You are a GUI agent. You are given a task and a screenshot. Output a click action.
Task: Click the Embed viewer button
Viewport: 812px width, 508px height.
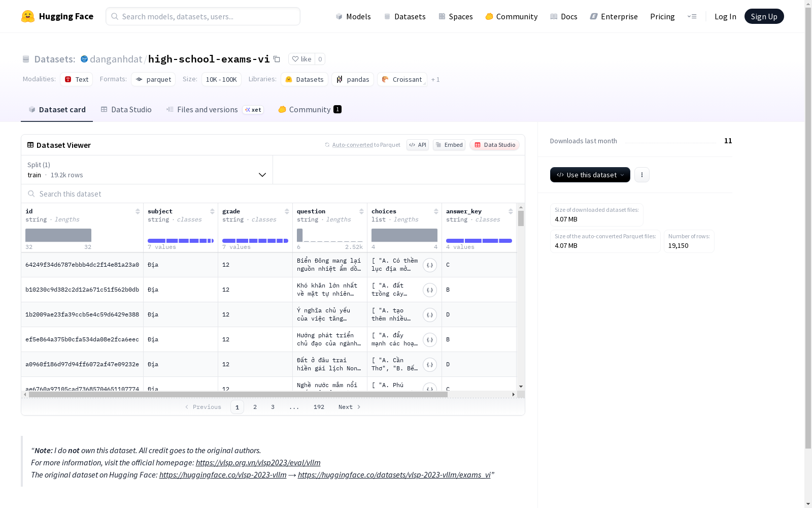coord(449,145)
